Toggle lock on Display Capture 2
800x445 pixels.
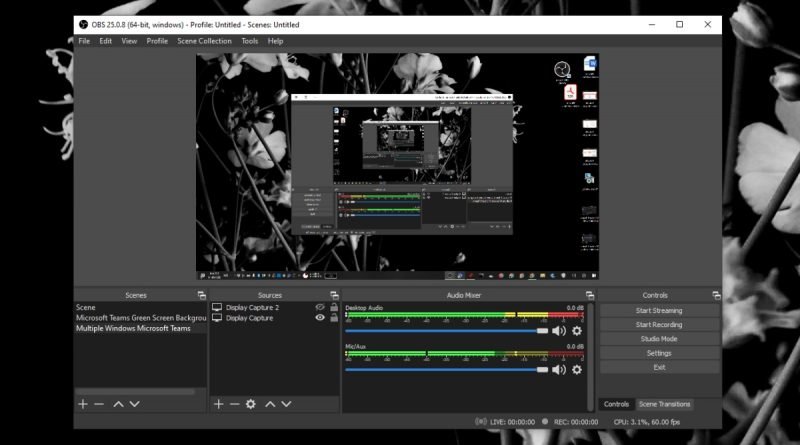coord(334,307)
